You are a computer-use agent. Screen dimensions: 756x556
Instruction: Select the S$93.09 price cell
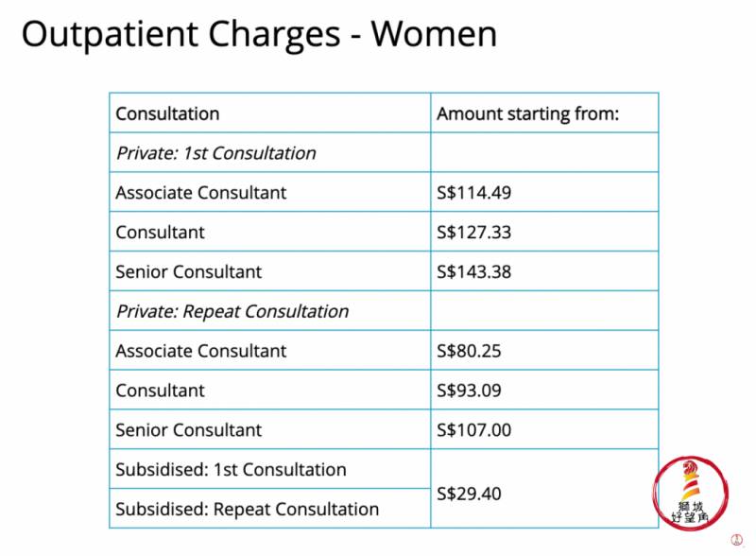tap(469, 391)
